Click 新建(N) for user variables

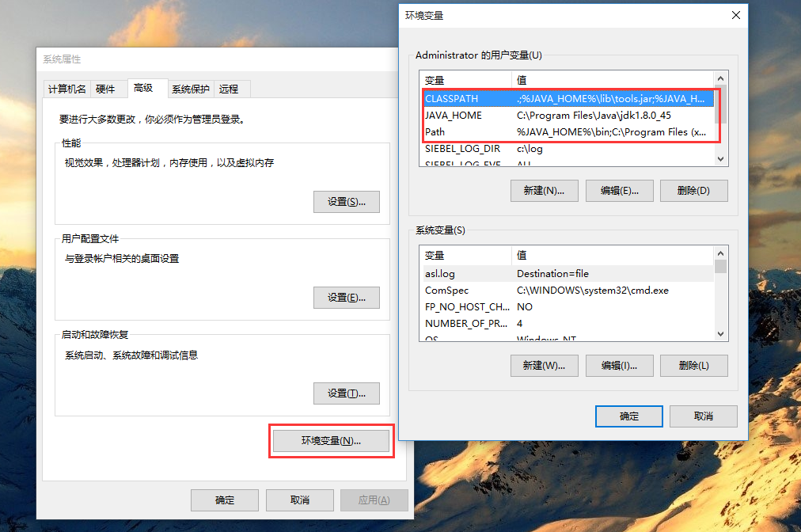[x=544, y=191]
